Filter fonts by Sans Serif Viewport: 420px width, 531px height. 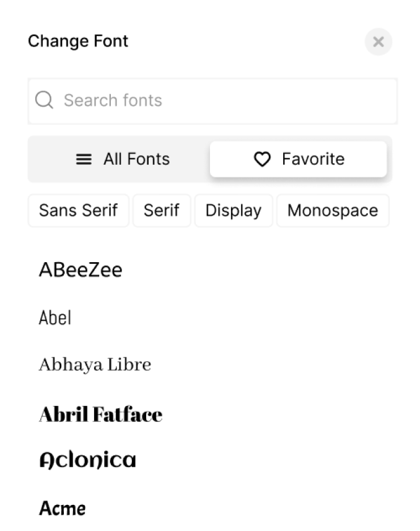pos(79,211)
